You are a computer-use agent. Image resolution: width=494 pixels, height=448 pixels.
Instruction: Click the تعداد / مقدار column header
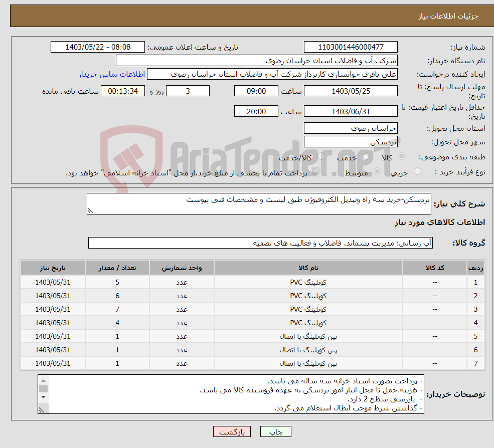[117, 268]
